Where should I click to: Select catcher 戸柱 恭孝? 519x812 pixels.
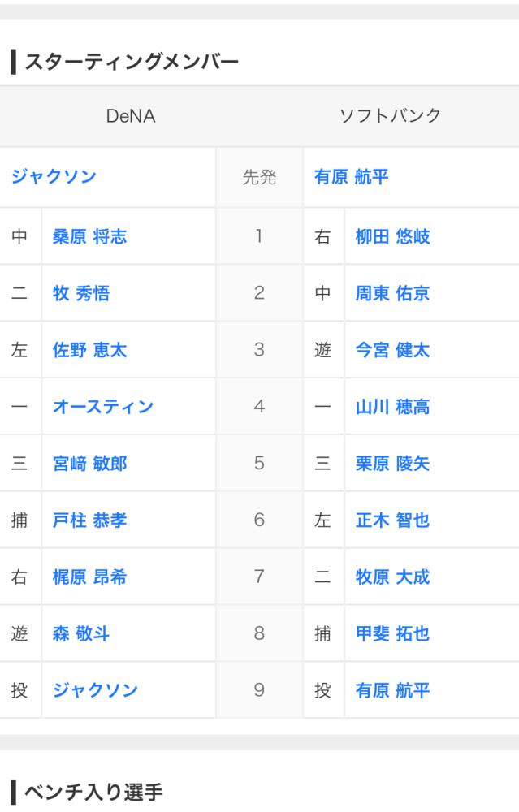point(89,520)
